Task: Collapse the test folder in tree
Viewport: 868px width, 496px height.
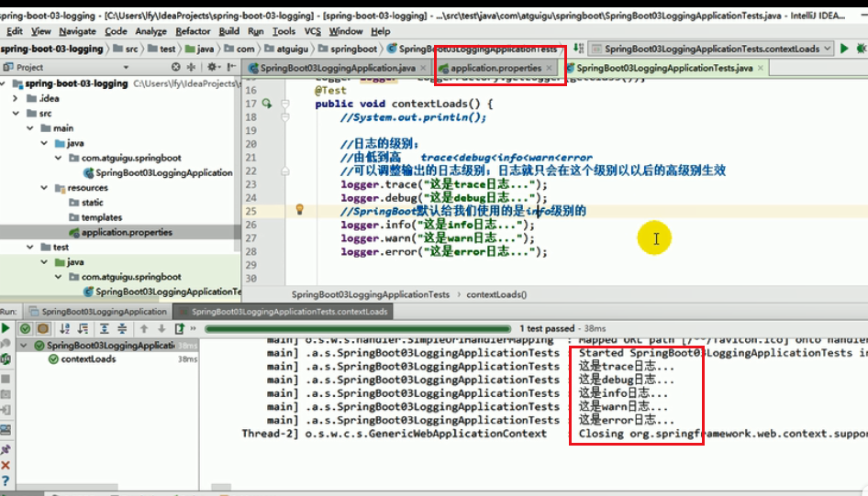Action: pos(30,248)
